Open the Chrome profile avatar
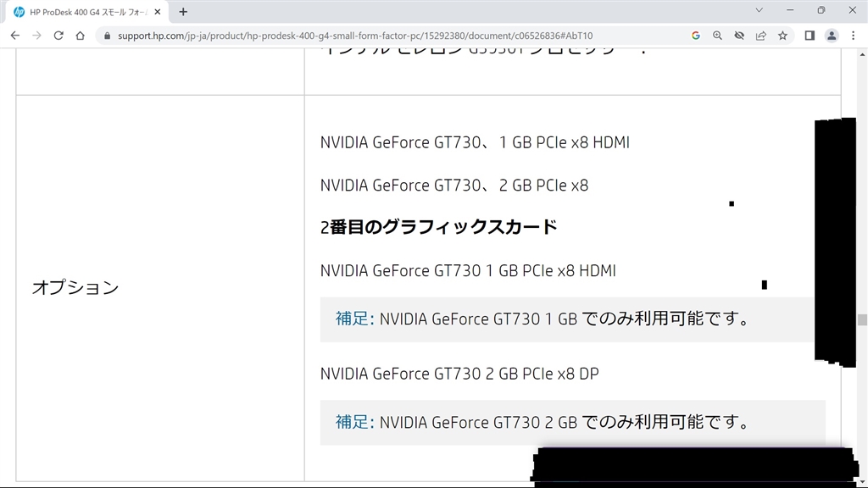The width and height of the screenshot is (868, 488). pos(832,36)
